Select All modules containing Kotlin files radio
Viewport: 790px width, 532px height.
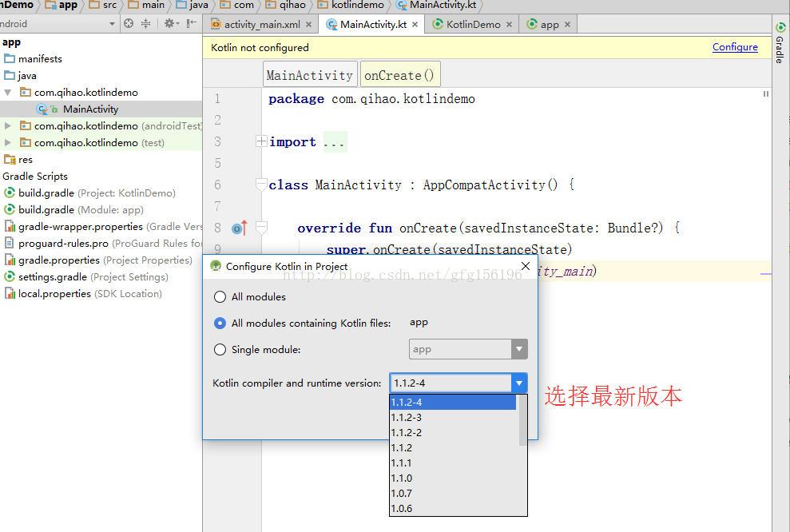tap(220, 323)
